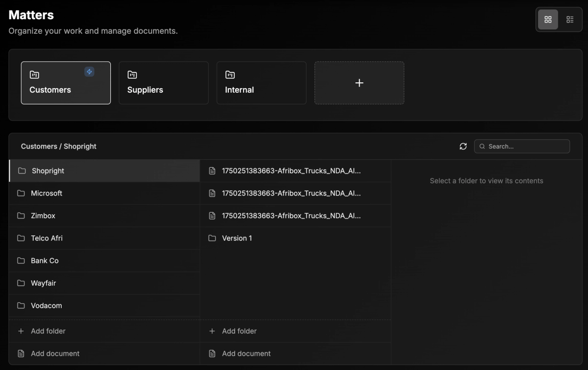This screenshot has height=370, width=588.
Task: Open the Microsoft folder
Action: (104, 193)
